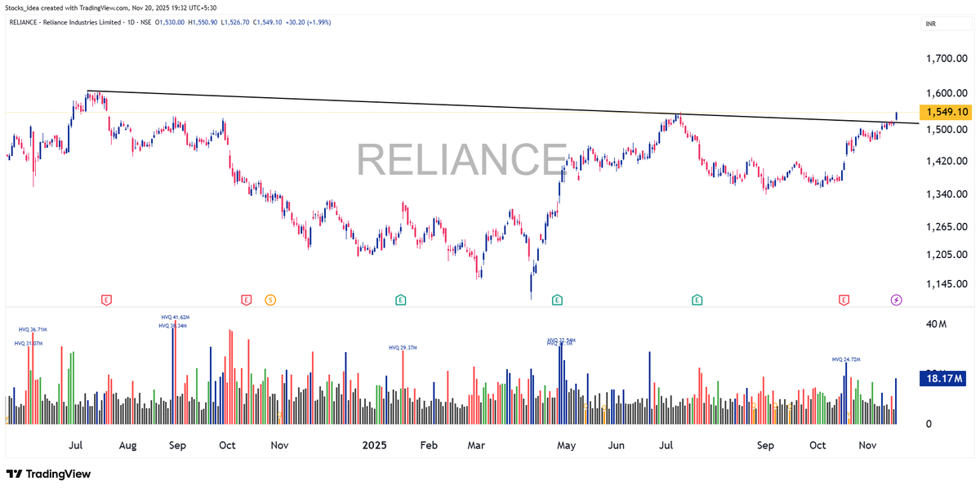Image resolution: width=980 pixels, height=490 pixels.
Task: Click the HVQ 36.71M volume label
Action: (33, 329)
